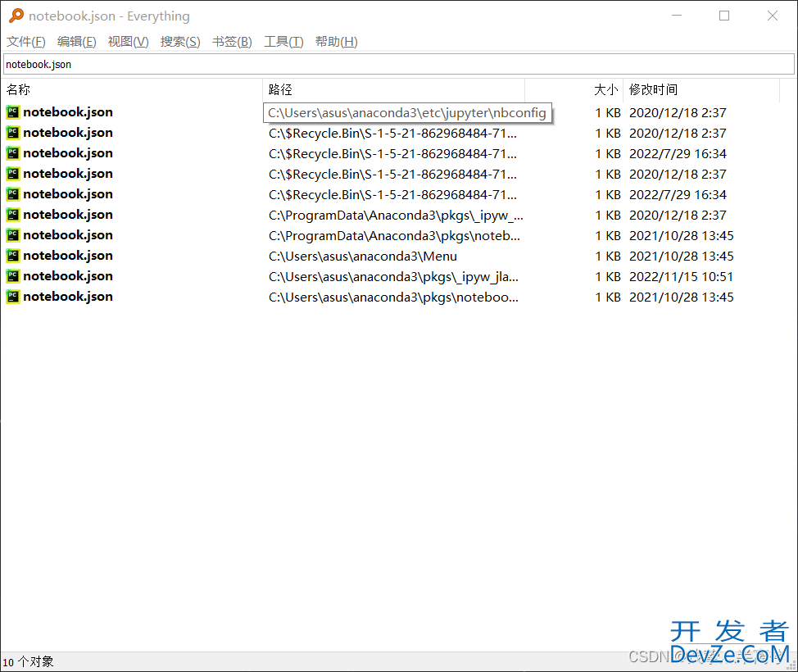Click path C:\Users\asus\anaconda3\pkgs\noteboo...
Viewport: 798px width, 672px height.
click(394, 297)
